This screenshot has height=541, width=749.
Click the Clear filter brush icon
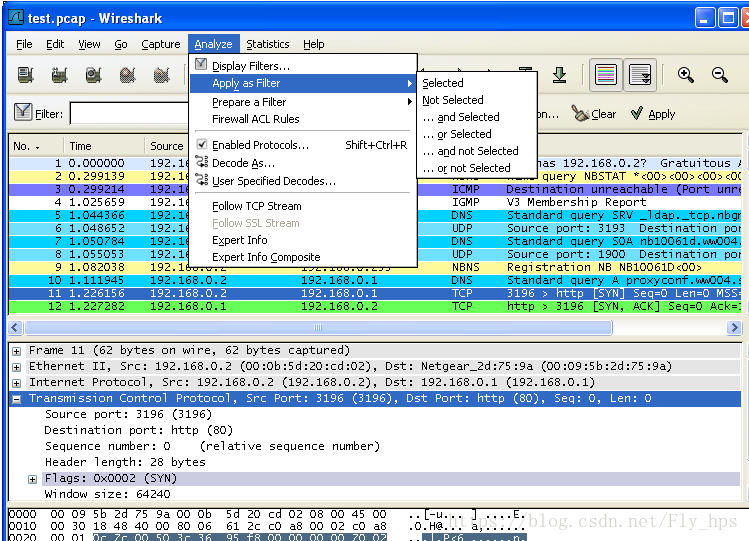(581, 114)
